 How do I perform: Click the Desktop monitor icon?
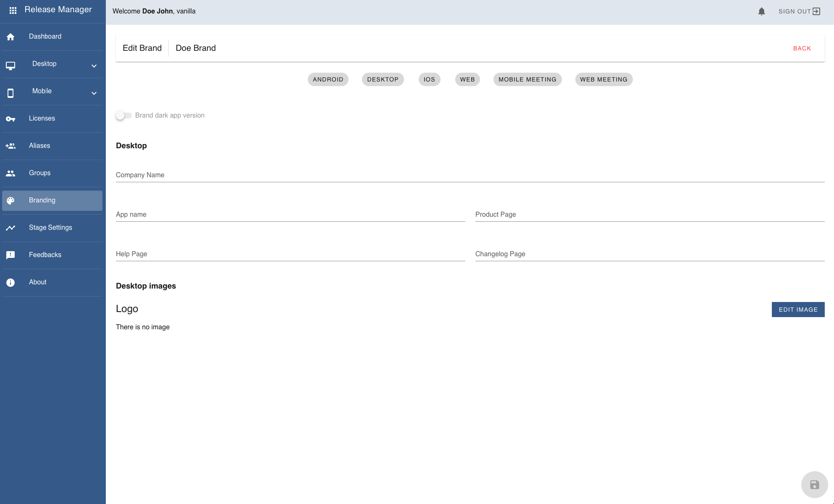pos(10,66)
